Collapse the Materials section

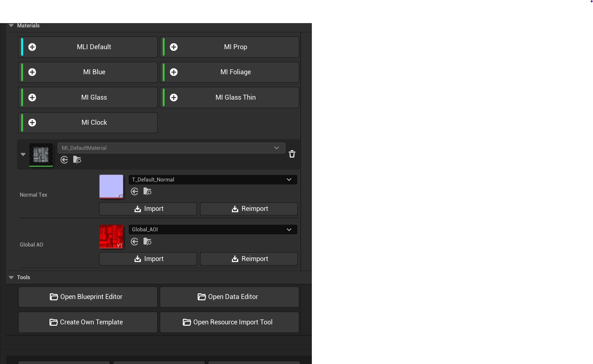point(11,25)
